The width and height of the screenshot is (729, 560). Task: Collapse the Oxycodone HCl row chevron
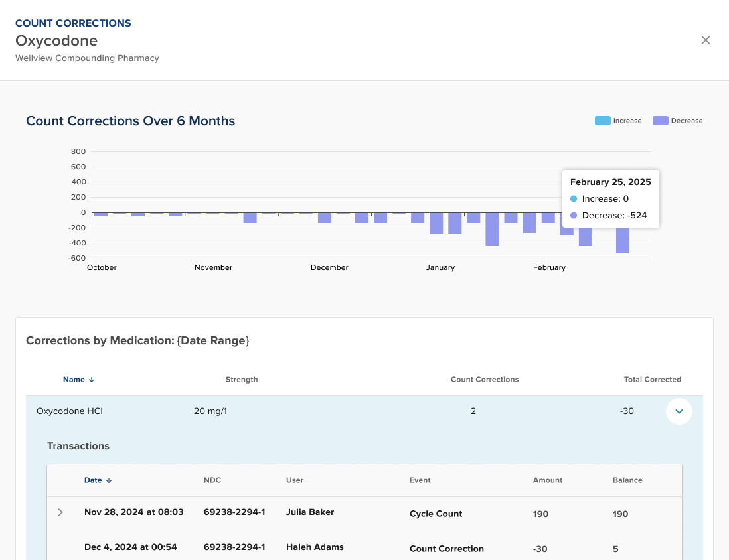tap(679, 411)
